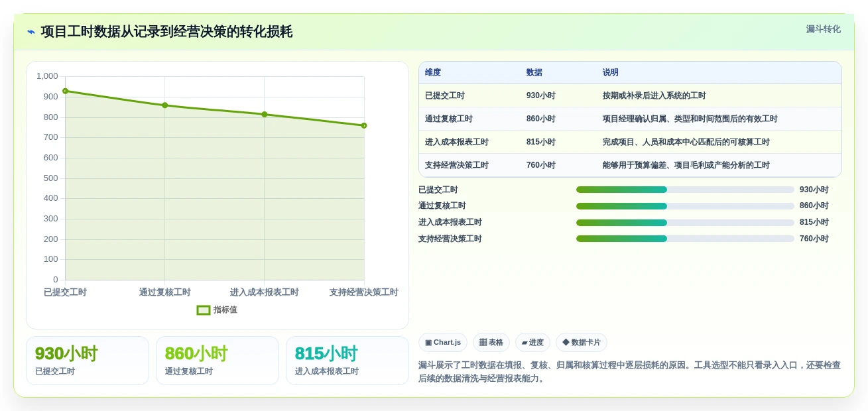The width and height of the screenshot is (868, 411).
Task: Click the 漏斗转化 tag in the header
Action: (823, 29)
